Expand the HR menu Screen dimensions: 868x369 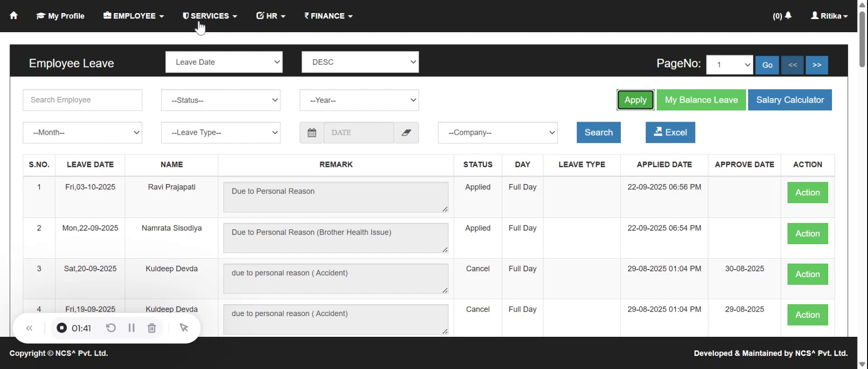coord(271,16)
